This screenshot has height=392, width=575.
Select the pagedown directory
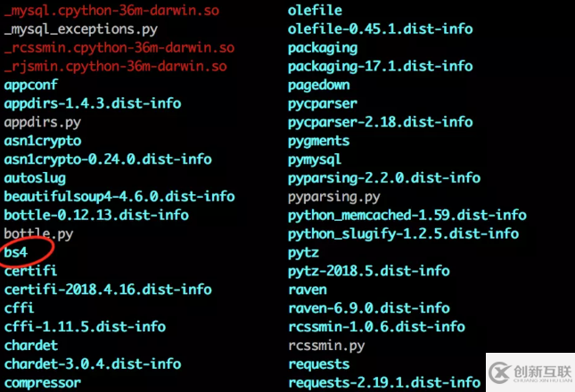coord(318,85)
